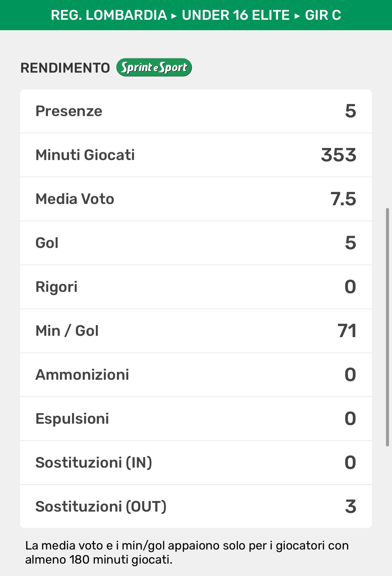Click the arrow before GIR C
This screenshot has width=392, height=576.
coord(297,15)
